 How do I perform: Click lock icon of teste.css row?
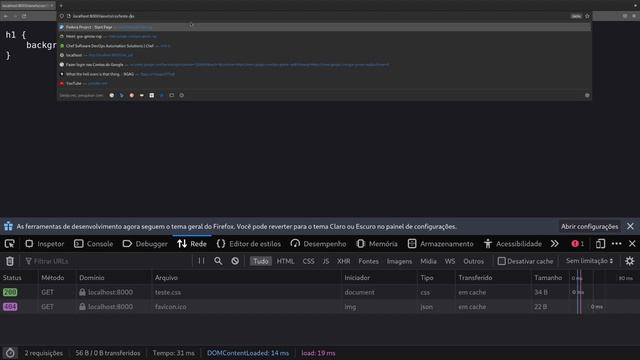point(82,292)
